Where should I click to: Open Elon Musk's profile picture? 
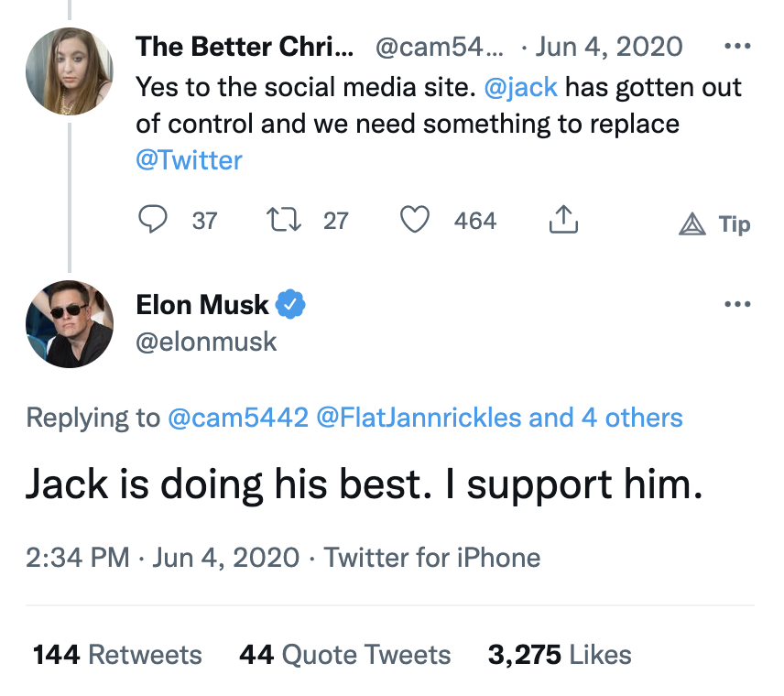(x=69, y=324)
